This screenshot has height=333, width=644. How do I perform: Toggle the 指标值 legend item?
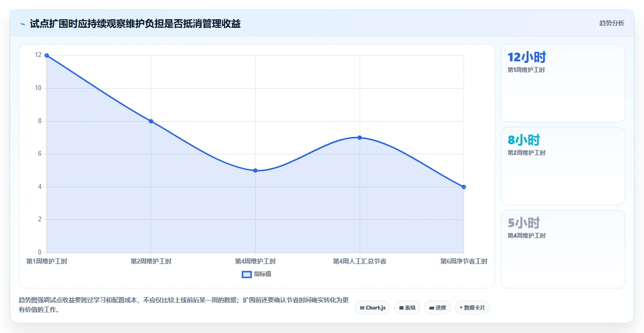tap(257, 274)
